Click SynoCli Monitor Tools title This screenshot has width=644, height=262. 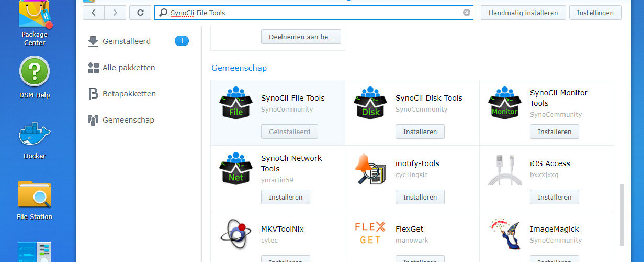[559, 98]
